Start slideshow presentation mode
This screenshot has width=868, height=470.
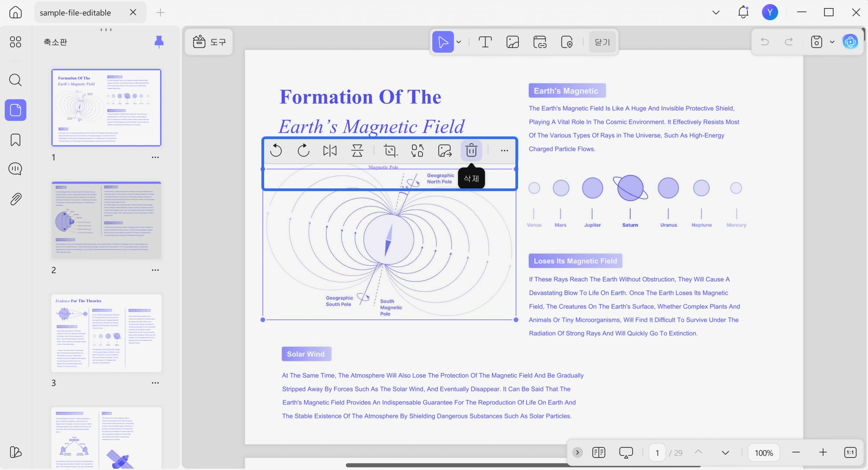[x=626, y=452]
